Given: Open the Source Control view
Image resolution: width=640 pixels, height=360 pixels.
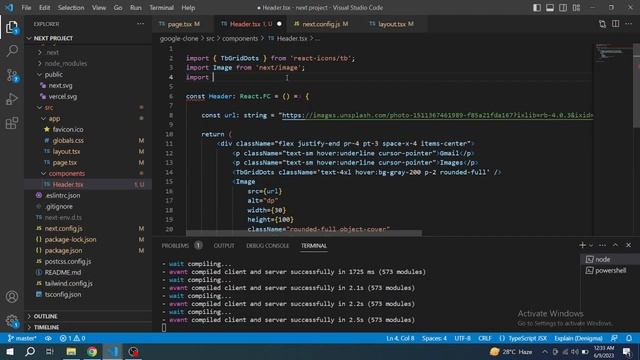Looking at the screenshot, I should click(x=12, y=76).
